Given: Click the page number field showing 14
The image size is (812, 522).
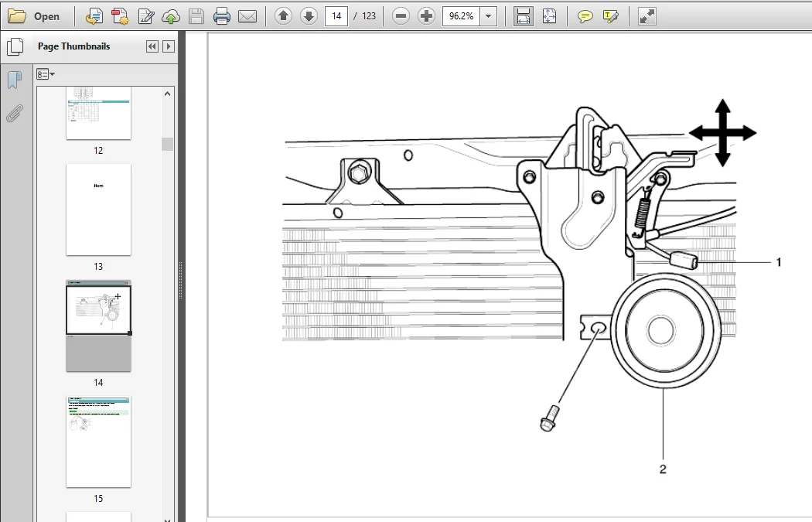Looking at the screenshot, I should (x=336, y=16).
